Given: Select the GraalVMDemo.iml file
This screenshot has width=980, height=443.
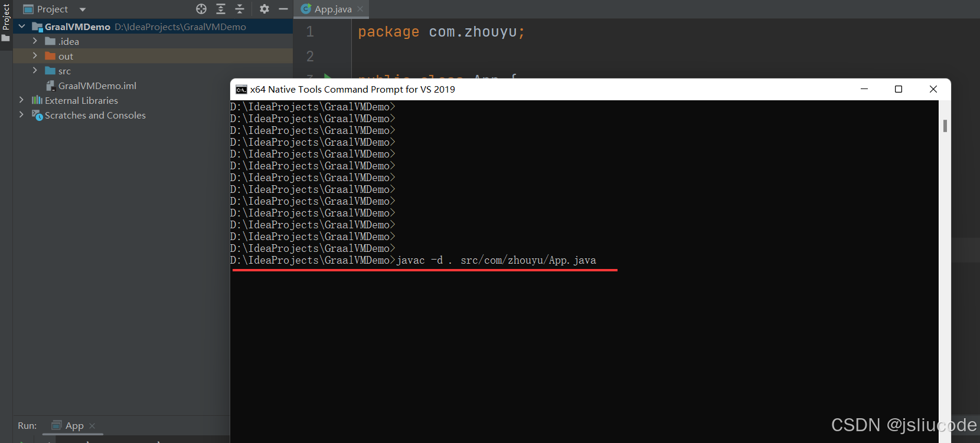Looking at the screenshot, I should [97, 86].
